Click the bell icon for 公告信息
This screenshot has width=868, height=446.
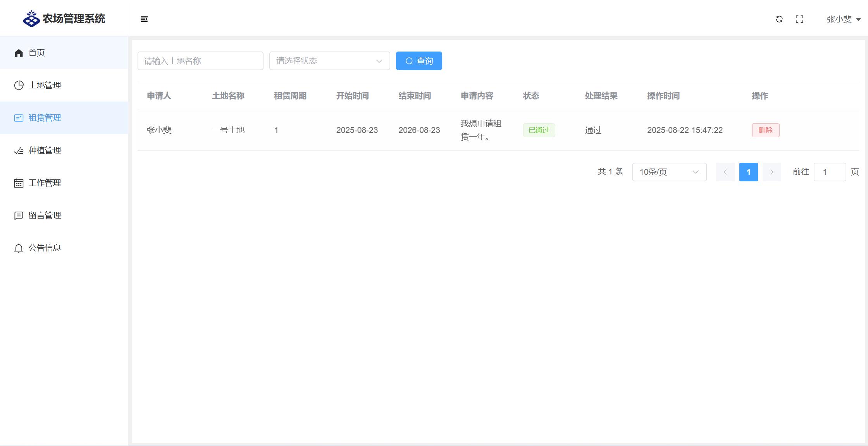(x=19, y=248)
